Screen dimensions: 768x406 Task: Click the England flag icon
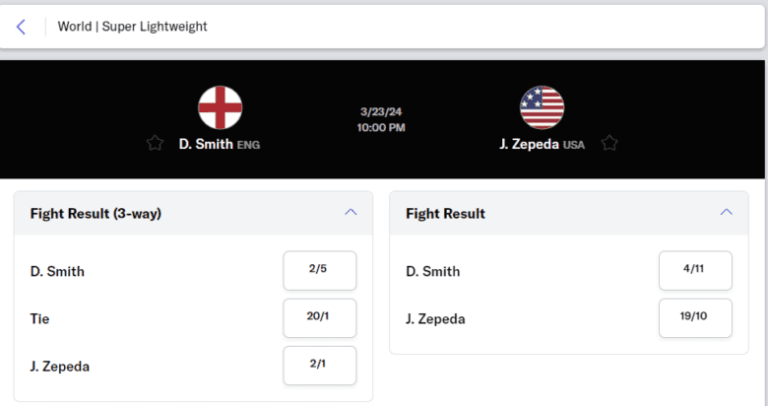coord(220,108)
